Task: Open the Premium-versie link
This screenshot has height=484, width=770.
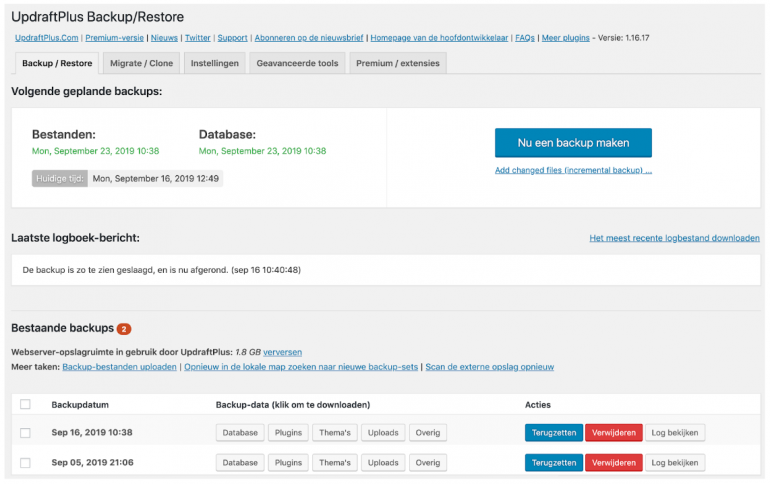Action: pos(114,38)
